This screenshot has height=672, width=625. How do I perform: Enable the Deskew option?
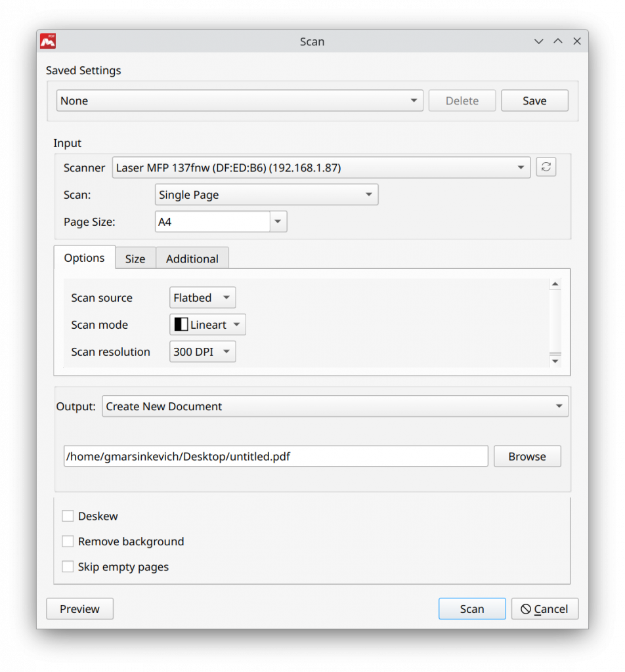click(68, 516)
